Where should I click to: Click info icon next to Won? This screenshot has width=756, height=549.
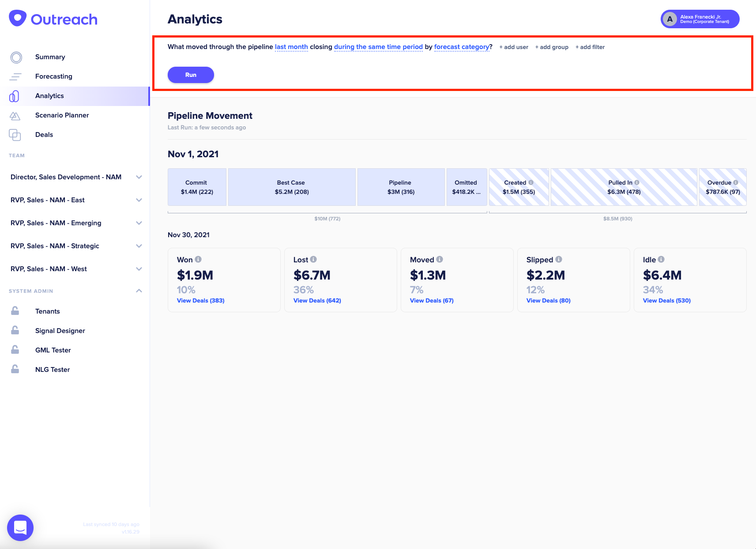coord(198,259)
